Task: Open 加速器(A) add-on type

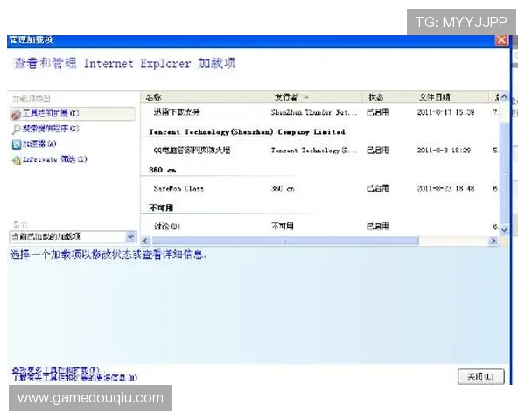Action: click(39, 144)
